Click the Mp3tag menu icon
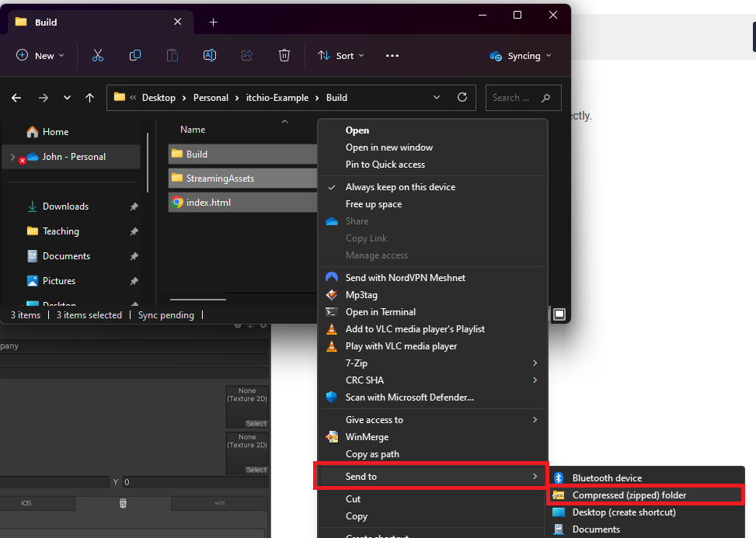This screenshot has width=756, height=538. 332,295
